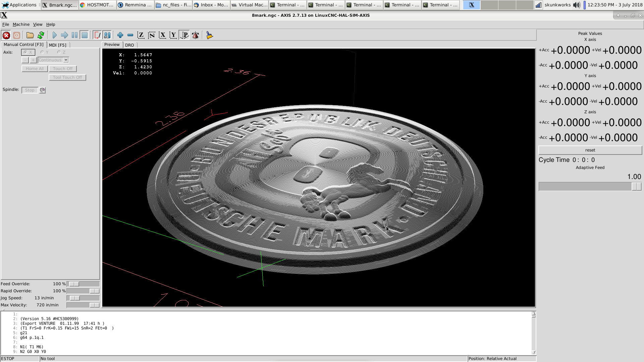Select the Preview tab
The height and width of the screenshot is (362, 644).
click(112, 45)
